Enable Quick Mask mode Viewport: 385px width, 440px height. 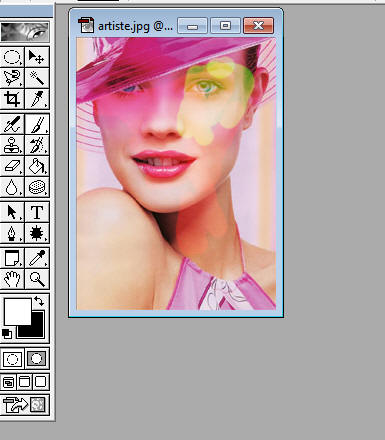coord(37,359)
